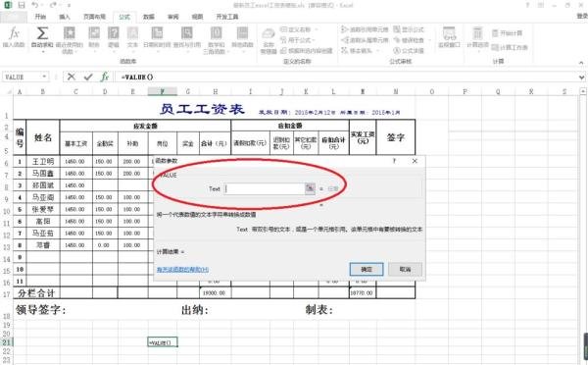Switch to the Data (数据) tab
Image resolution: width=588 pixels, height=365 pixels.
coord(149,17)
